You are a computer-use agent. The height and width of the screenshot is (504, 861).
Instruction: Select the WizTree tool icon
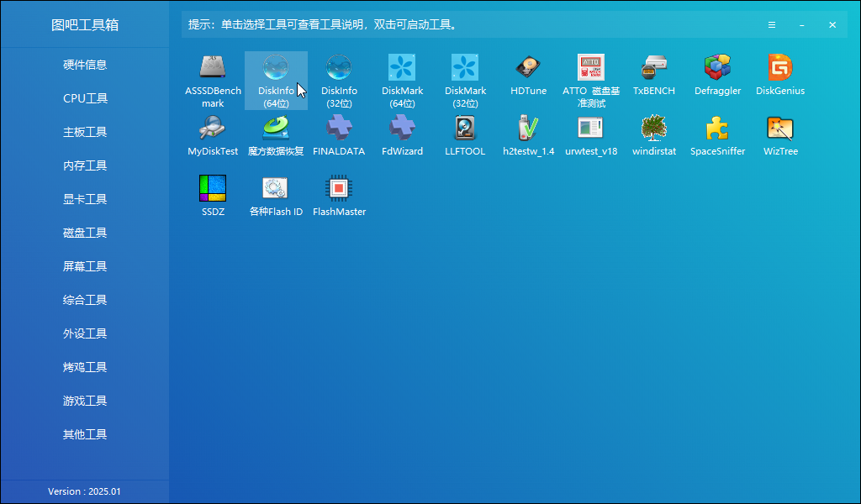780,128
